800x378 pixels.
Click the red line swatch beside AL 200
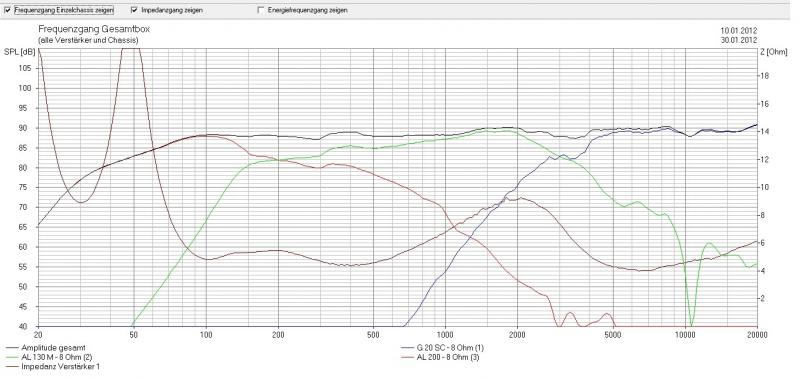coord(407,357)
